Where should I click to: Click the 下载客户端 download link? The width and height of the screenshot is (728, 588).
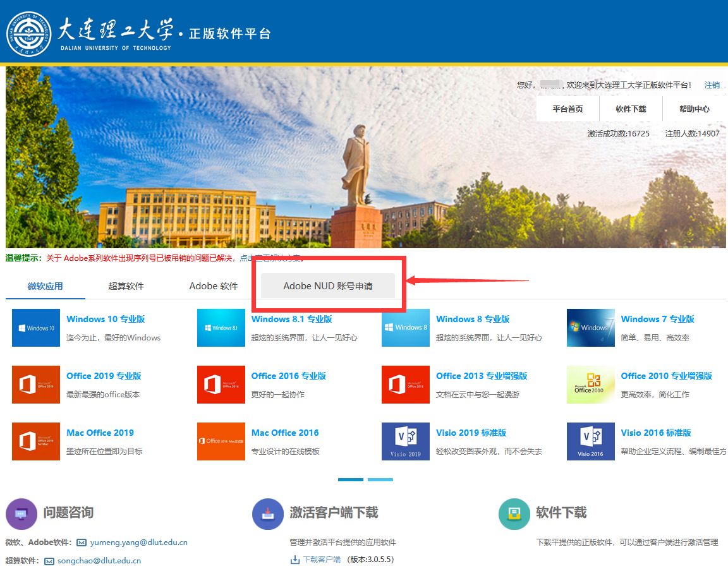(321, 560)
